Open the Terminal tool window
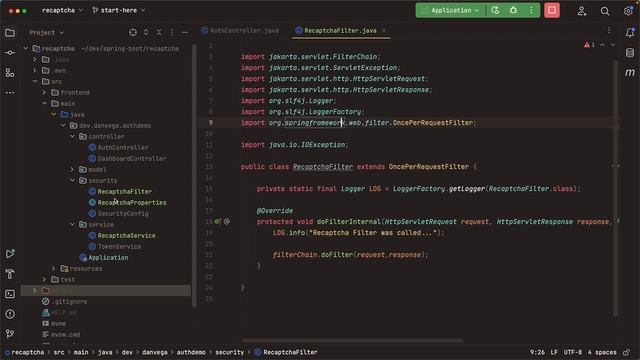The image size is (640, 360). point(10,294)
